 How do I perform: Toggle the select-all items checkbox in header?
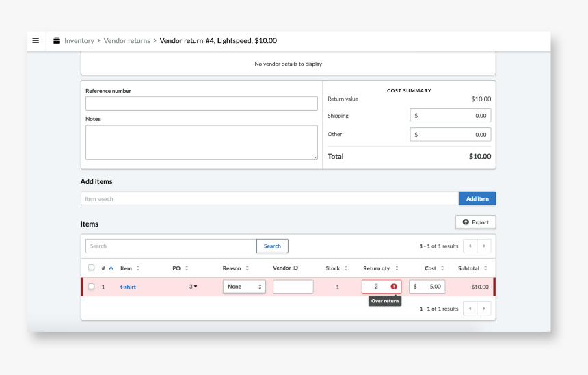91,268
